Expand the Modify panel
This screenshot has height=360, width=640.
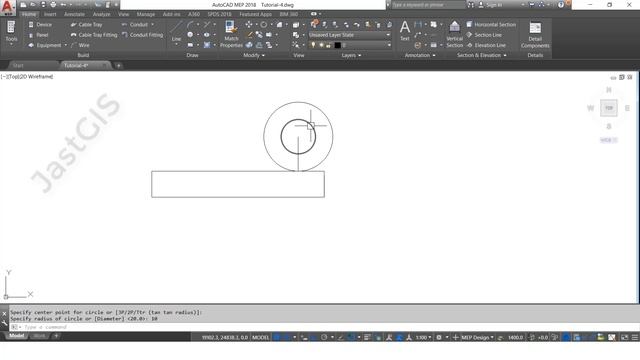pyautogui.click(x=254, y=55)
